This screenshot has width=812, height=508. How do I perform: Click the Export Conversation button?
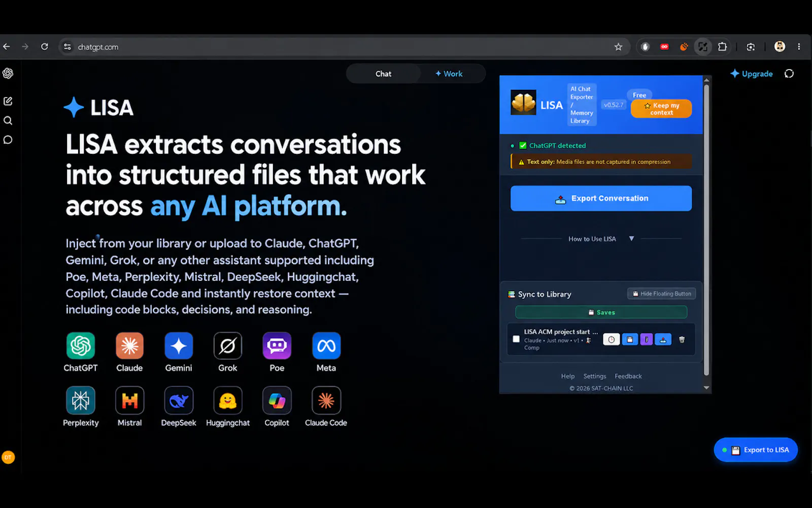point(601,198)
